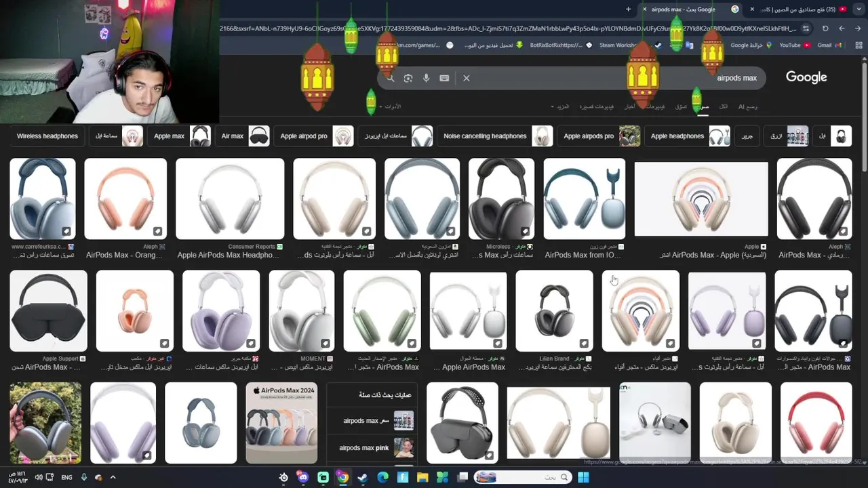Open AirPods Max 2024 colors image

(x=281, y=423)
